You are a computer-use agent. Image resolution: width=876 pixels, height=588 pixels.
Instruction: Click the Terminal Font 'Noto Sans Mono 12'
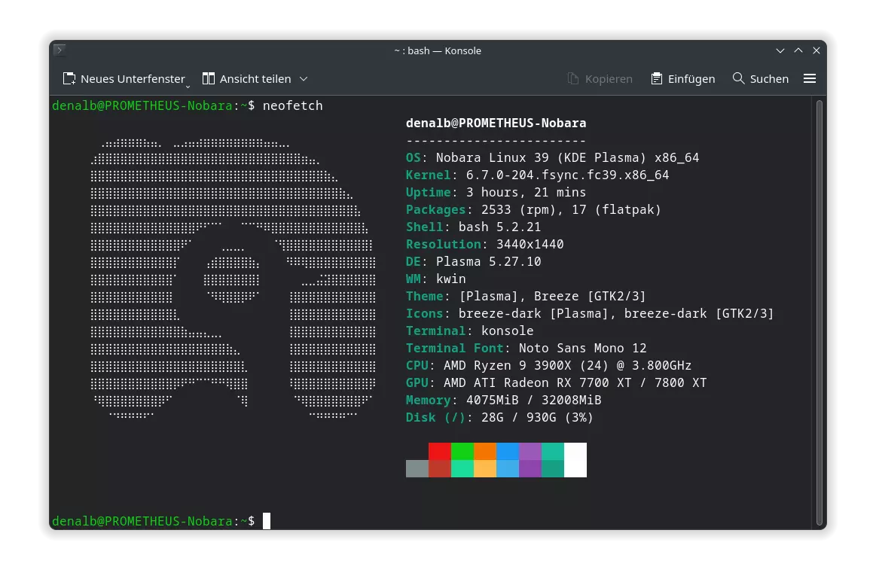pos(527,348)
